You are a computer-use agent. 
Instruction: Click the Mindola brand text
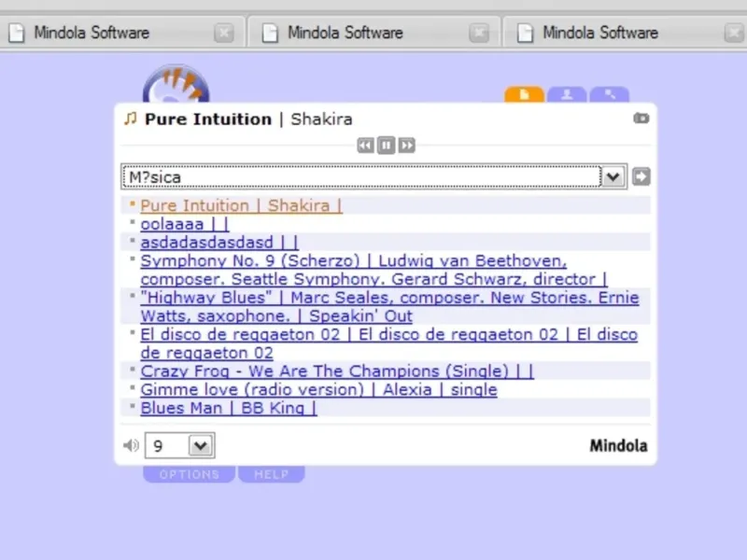[x=618, y=446]
